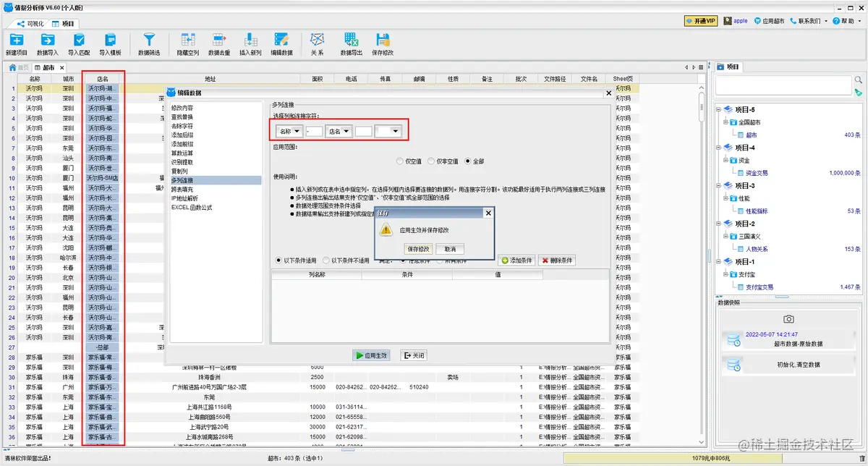Click the first connector character input field
This screenshot has height=466, width=868.
point(315,131)
